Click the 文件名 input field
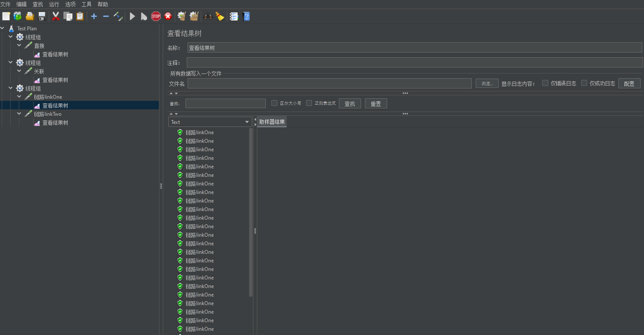This screenshot has height=335, width=644. click(329, 84)
